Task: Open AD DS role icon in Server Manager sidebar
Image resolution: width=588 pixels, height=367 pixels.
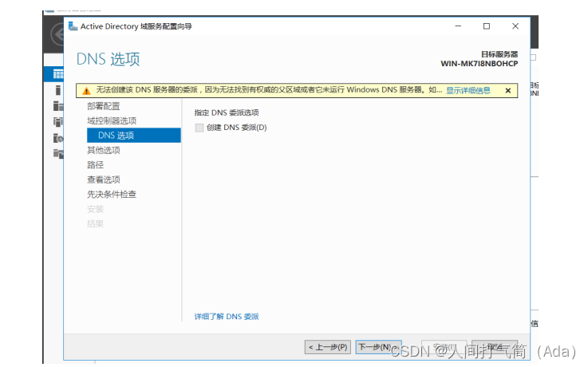Action: pyautogui.click(x=58, y=122)
